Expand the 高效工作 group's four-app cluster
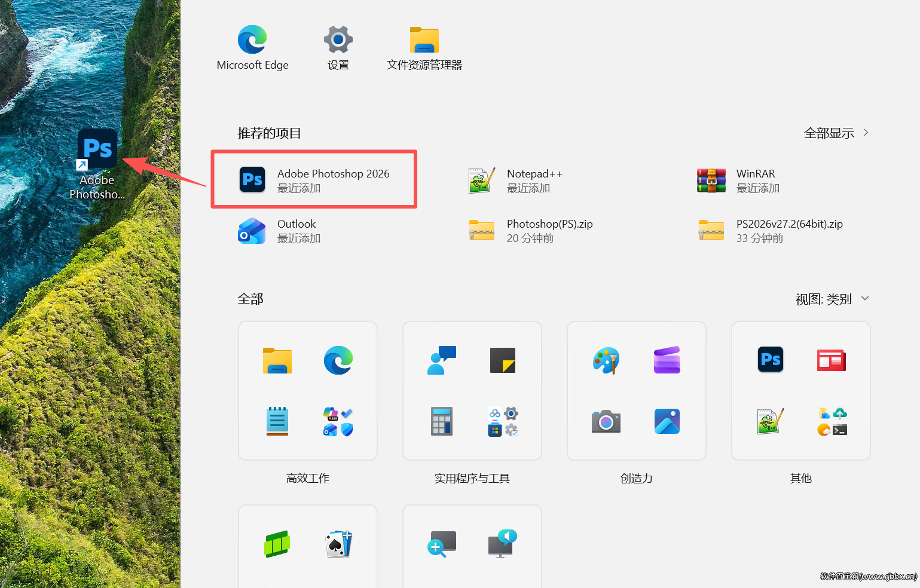This screenshot has height=588, width=920. 338,421
